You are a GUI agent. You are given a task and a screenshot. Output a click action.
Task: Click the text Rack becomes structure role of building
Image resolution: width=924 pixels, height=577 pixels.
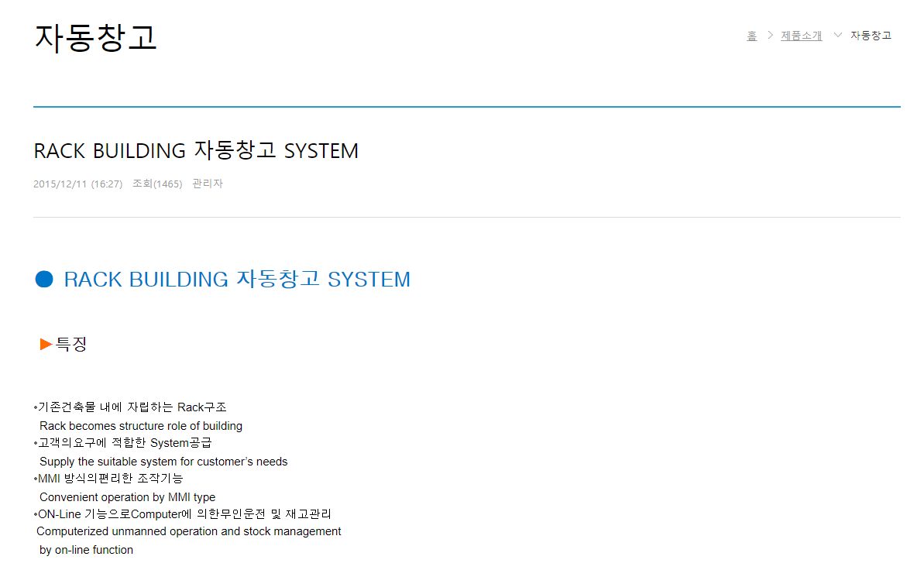(x=141, y=425)
